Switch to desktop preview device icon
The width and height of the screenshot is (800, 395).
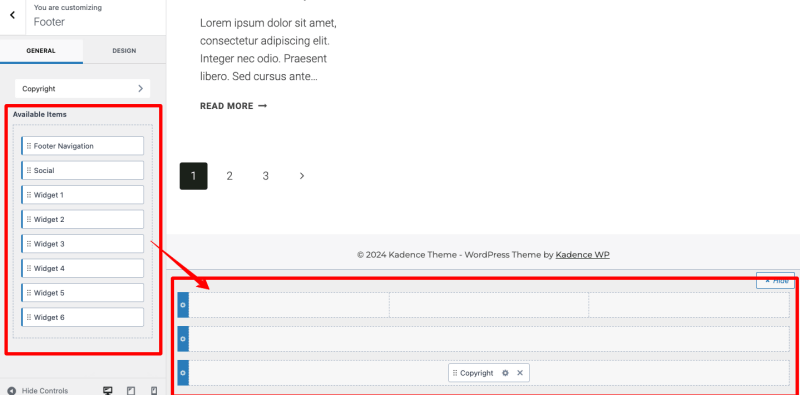tap(108, 390)
